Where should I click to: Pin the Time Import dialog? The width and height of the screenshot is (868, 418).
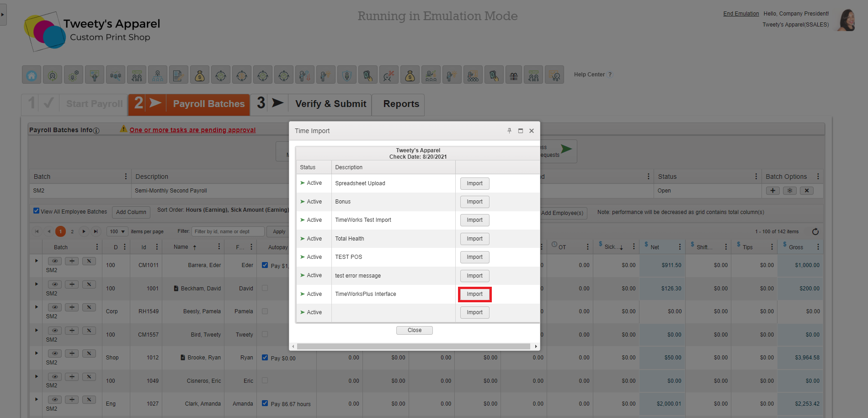[509, 131]
